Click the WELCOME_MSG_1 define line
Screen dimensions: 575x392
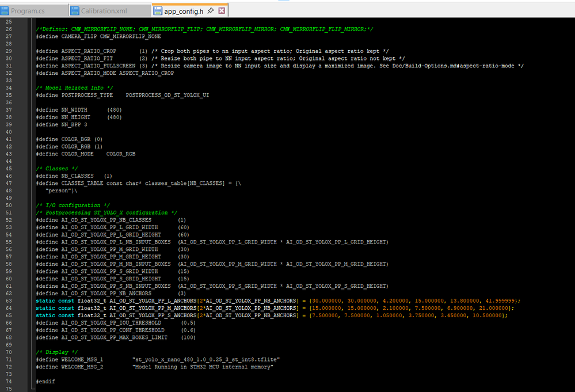point(158,359)
